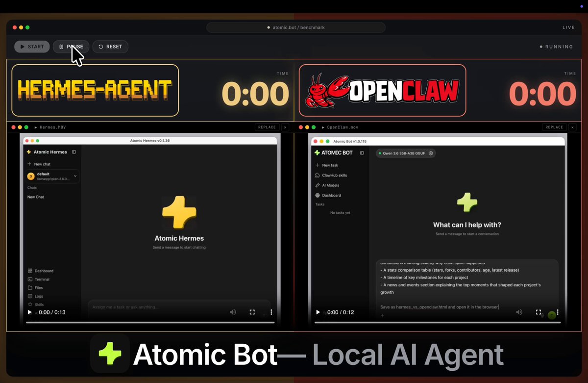This screenshot has width=588, height=383.
Task: Click the Atomic Bot logo in bottom caption
Action: [110, 354]
